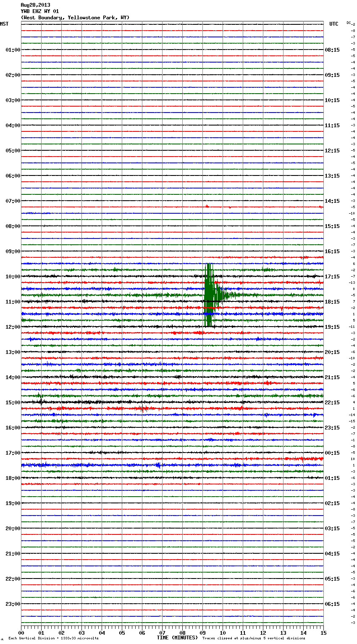Click the "18:15" UTC time label
357x644 pixels.
(332, 302)
